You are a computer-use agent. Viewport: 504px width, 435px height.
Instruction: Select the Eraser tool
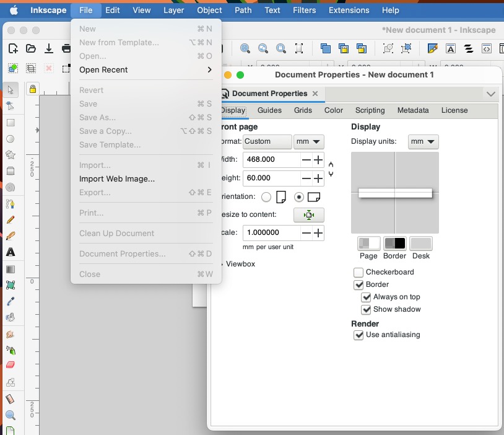(x=11, y=365)
